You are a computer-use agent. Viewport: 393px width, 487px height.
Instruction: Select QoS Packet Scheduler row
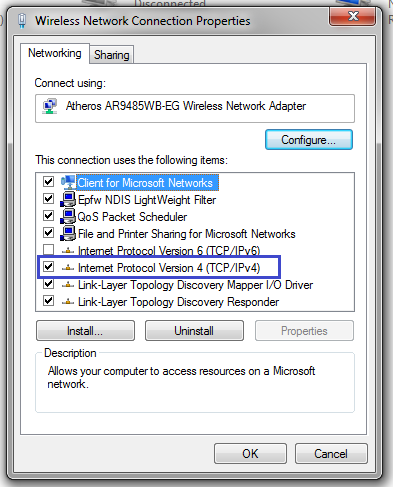[132, 217]
